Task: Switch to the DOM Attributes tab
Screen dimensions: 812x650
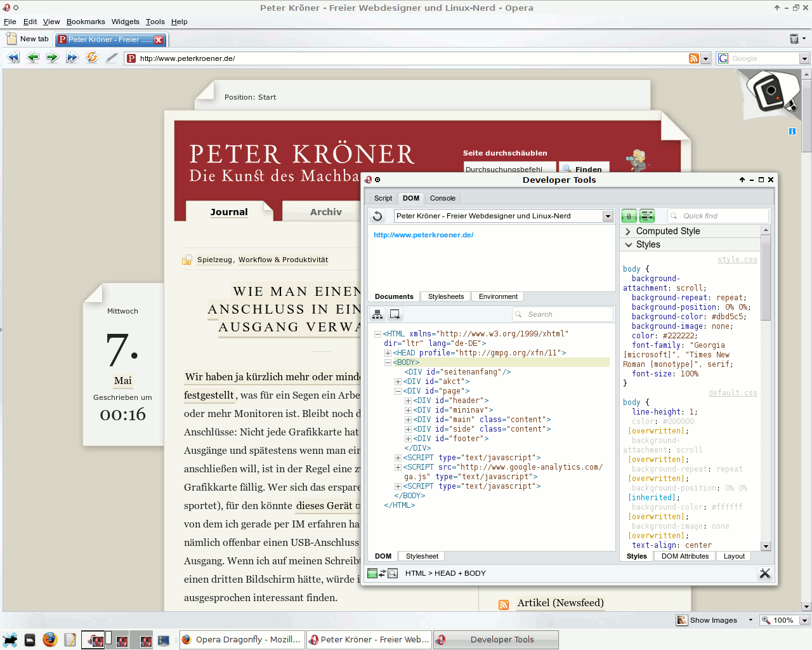Action: pos(685,556)
